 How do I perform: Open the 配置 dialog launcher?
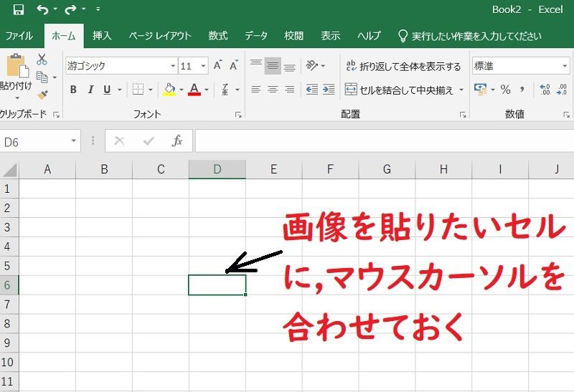tap(463, 115)
